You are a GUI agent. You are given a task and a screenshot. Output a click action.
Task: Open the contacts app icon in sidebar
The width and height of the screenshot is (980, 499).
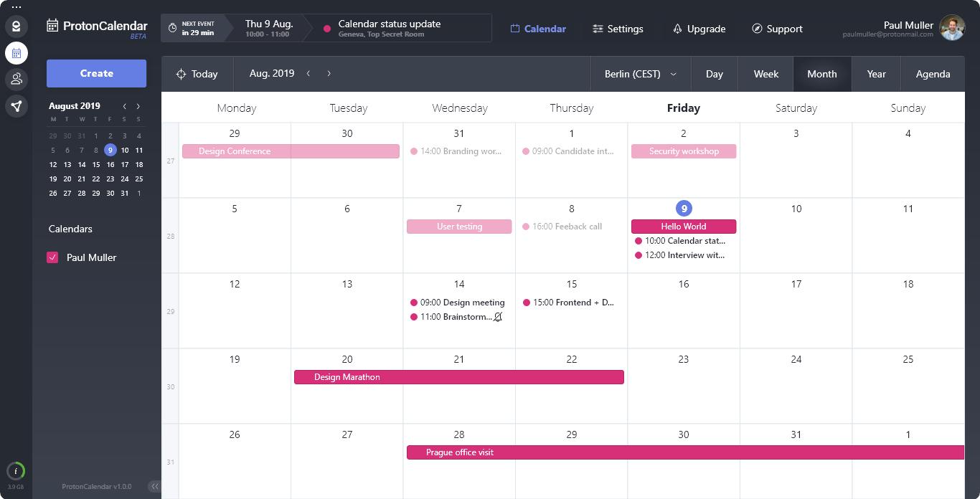16,79
